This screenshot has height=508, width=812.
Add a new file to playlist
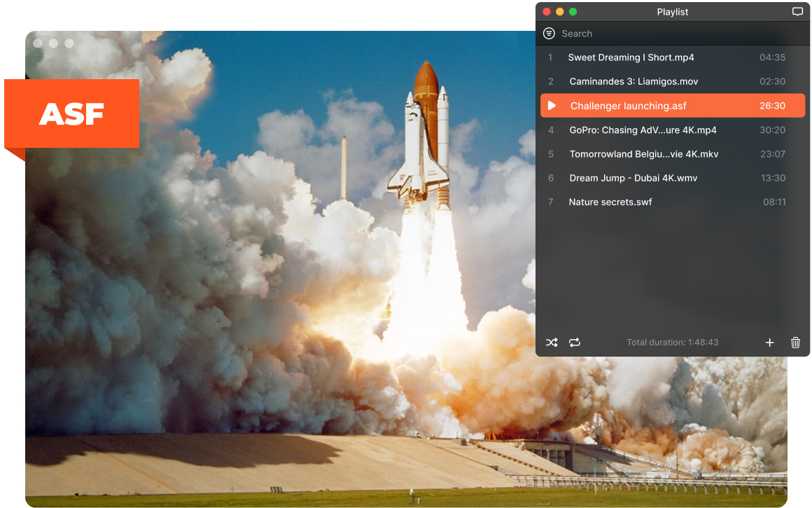[x=769, y=343]
